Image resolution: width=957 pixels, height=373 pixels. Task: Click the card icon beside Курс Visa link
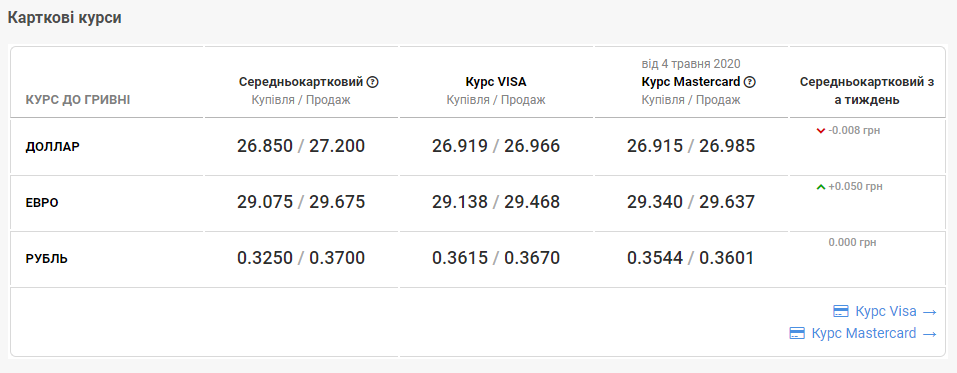tap(841, 311)
